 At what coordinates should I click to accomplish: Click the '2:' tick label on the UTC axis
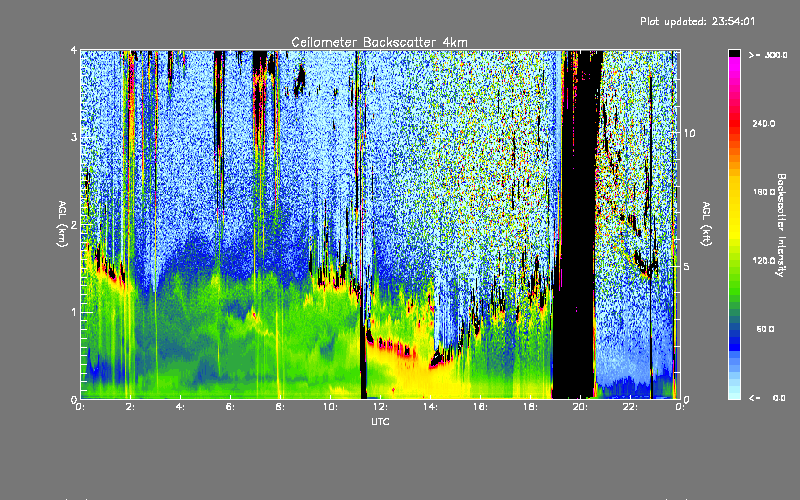point(131,407)
